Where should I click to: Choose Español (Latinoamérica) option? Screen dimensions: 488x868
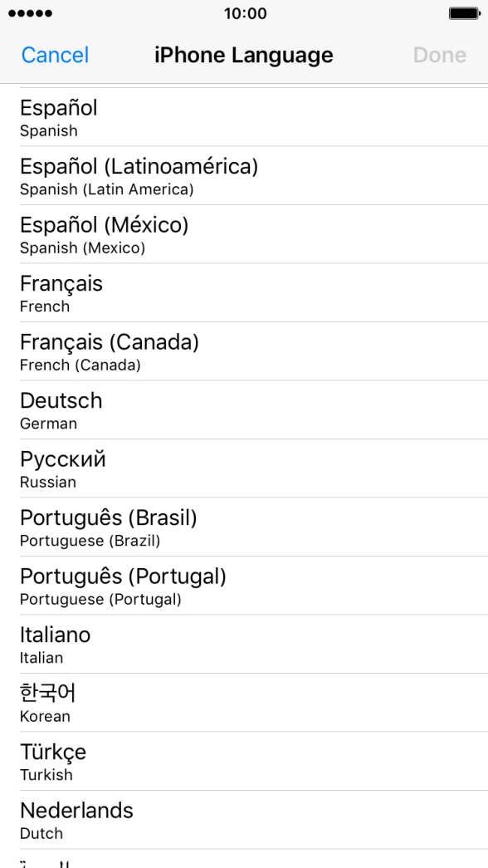244,175
